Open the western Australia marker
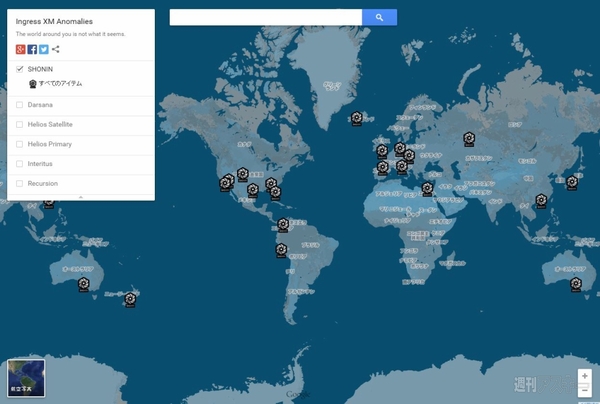This screenshot has height=404, width=600. 83,285
